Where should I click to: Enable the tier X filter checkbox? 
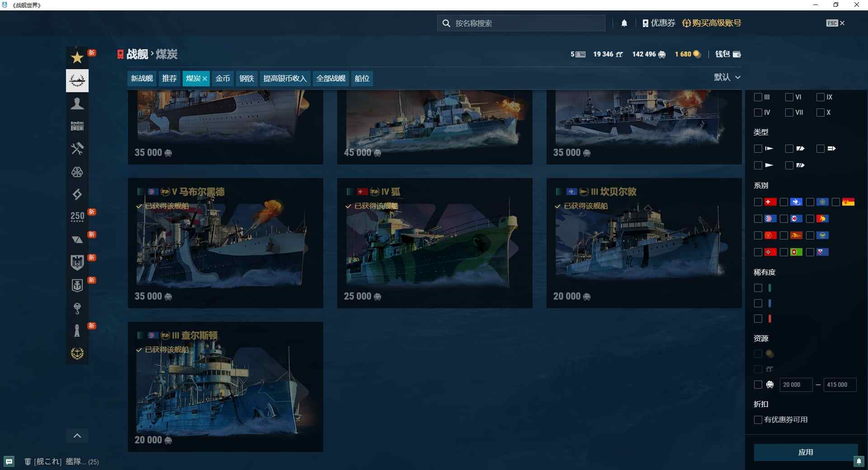tap(820, 113)
